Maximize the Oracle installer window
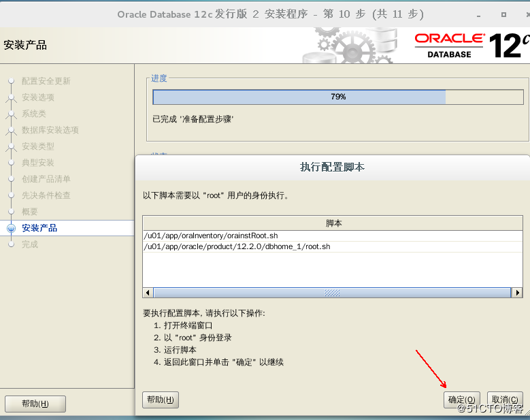Screen dimensions: 530x420 503,14
